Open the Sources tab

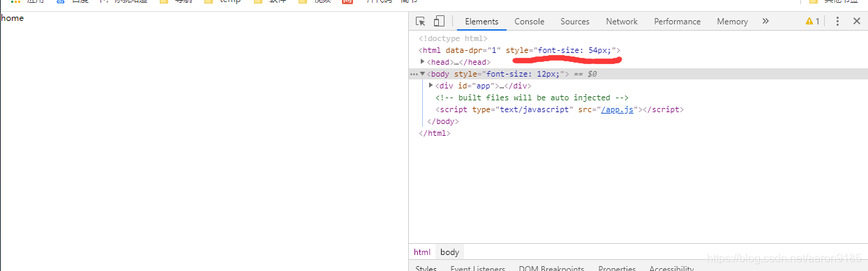point(575,22)
